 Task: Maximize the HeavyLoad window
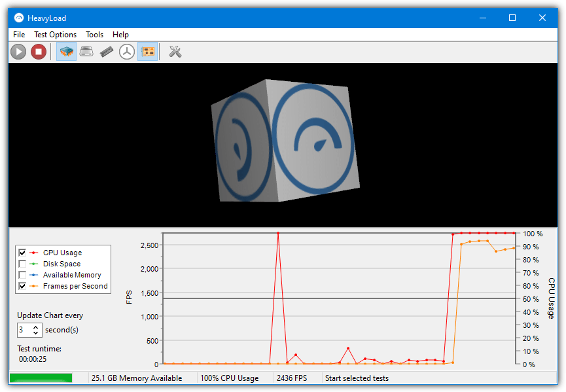point(512,18)
